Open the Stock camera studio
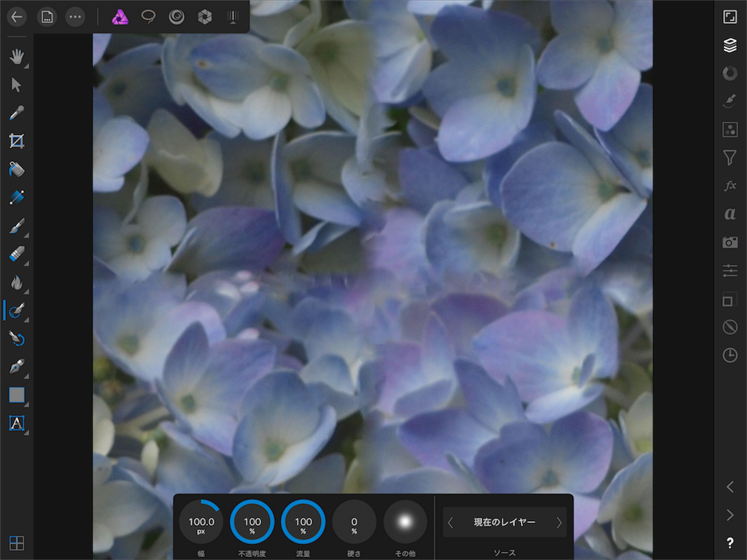Viewport: 747px width, 560px height. tap(729, 242)
